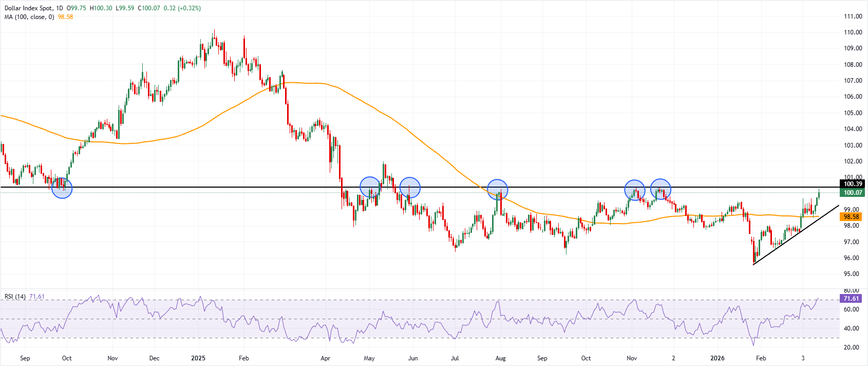Select the RSI (14) indicator legend

pyautogui.click(x=15, y=297)
